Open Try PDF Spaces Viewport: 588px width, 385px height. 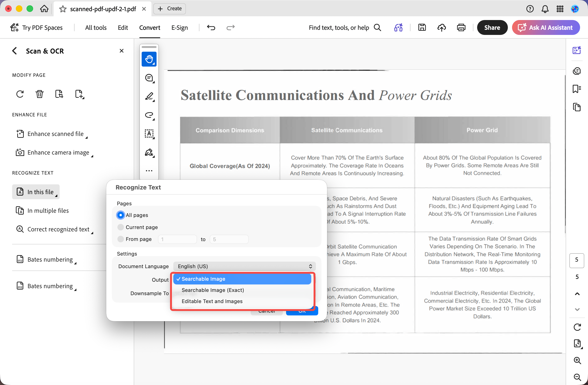(x=36, y=27)
